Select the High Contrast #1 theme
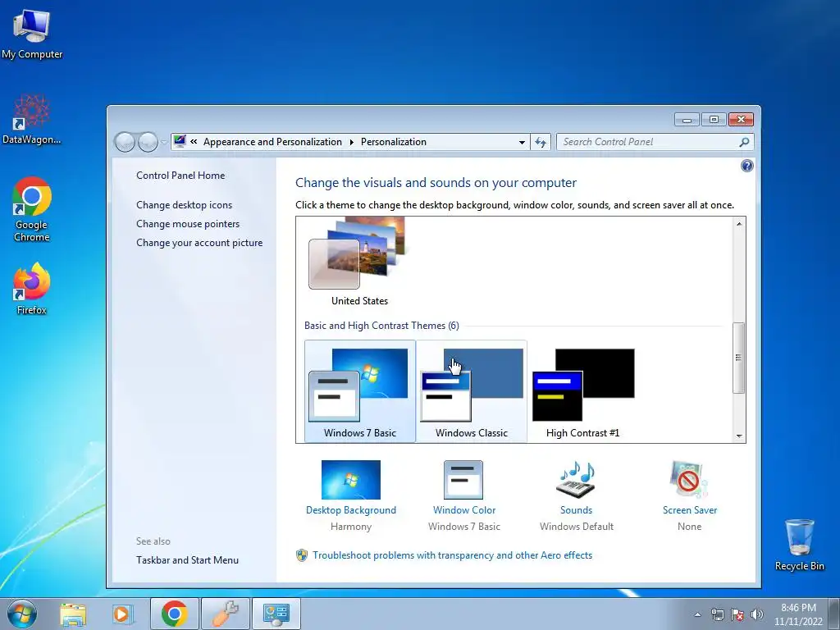The image size is (840, 630). [x=583, y=391]
